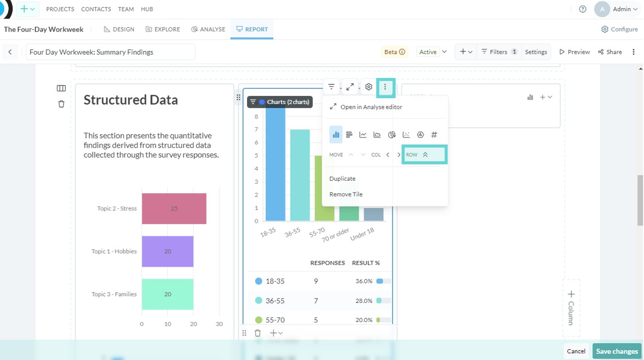
Task: Open the CONTACTS menu
Action: (x=96, y=9)
